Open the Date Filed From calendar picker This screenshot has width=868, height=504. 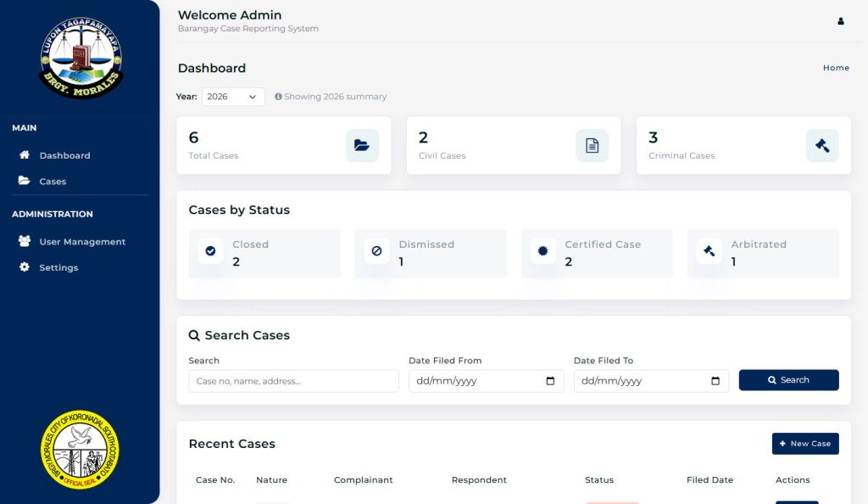coord(550,381)
